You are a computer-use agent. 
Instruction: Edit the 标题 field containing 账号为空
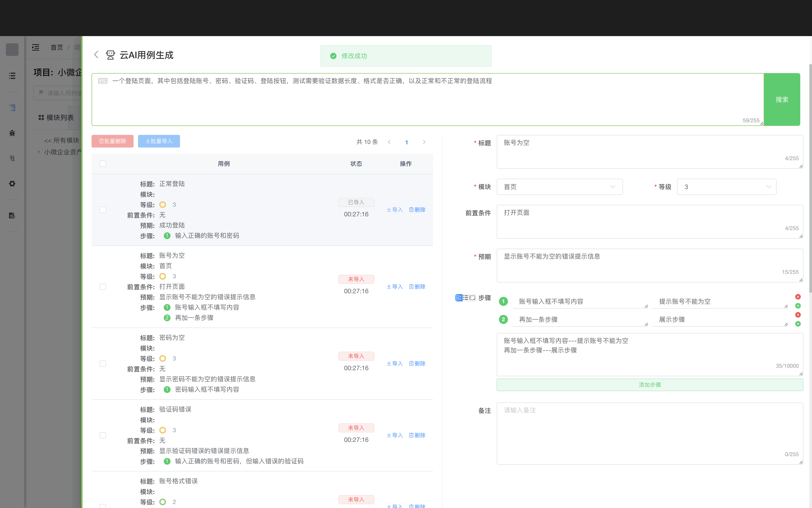[x=650, y=152]
